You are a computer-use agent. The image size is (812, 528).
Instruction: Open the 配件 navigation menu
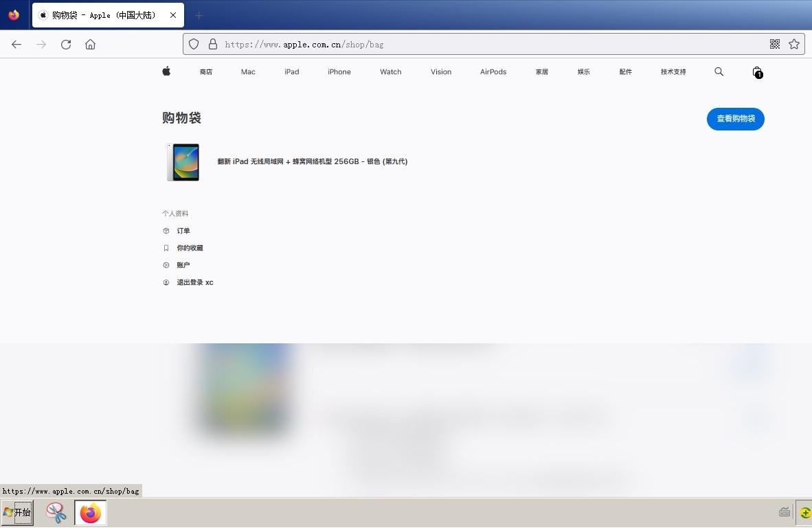[626, 72]
